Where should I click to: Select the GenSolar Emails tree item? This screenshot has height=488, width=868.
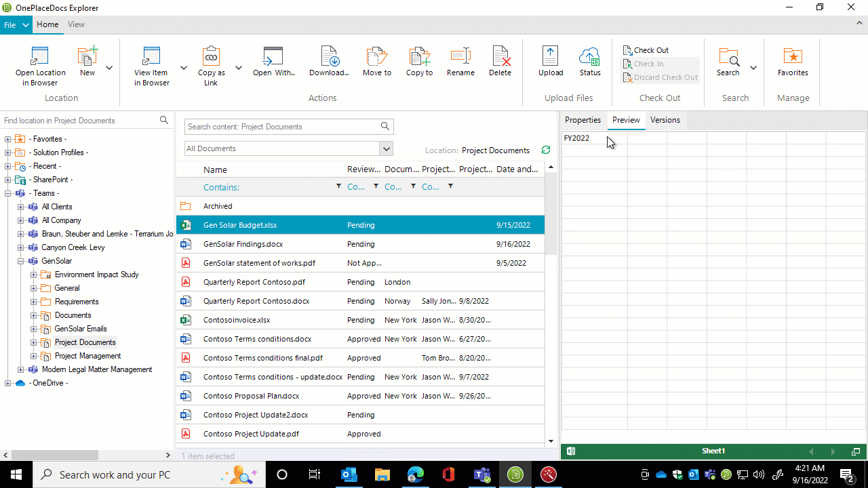click(x=81, y=329)
